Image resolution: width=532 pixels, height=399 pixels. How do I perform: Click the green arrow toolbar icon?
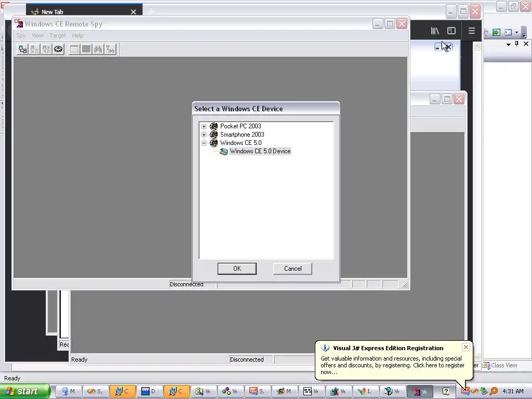[x=496, y=32]
